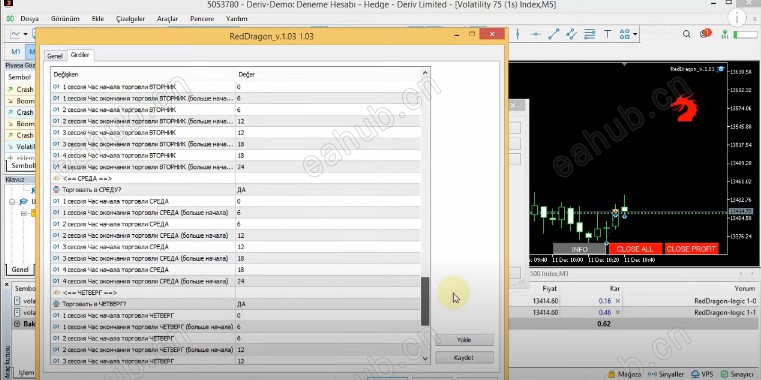Screen dimensions: 761x380
Task: Collapse the tree node in Kılavuz panel
Action: click(12, 201)
